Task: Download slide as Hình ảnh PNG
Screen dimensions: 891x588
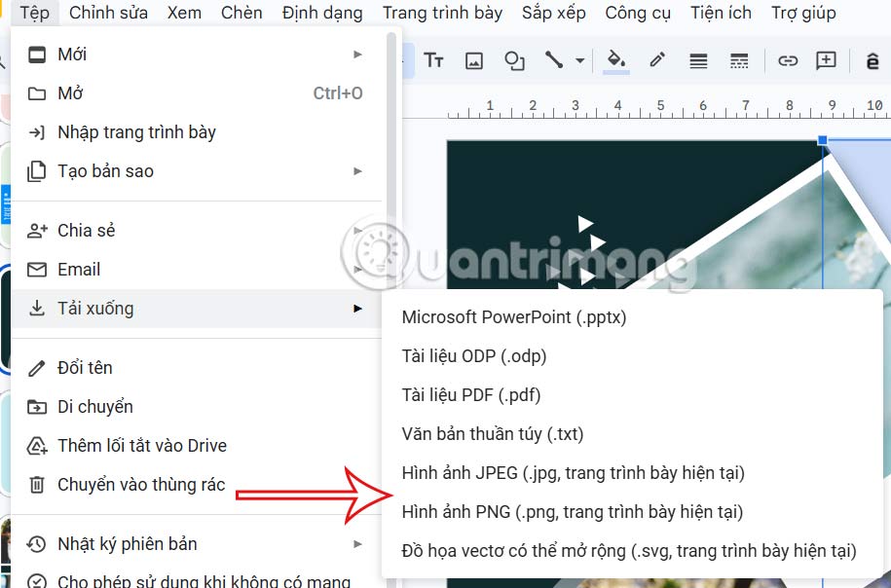Action: 572,511
